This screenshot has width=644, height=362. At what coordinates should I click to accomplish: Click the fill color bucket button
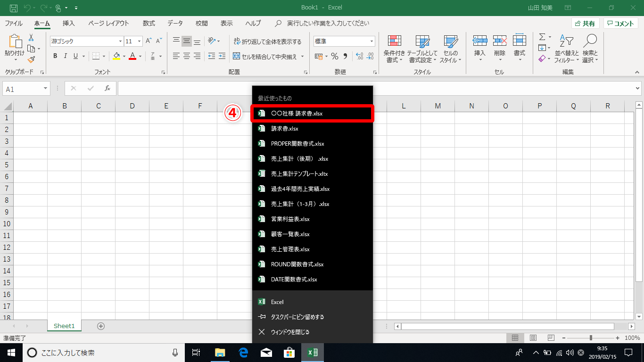[117, 56]
